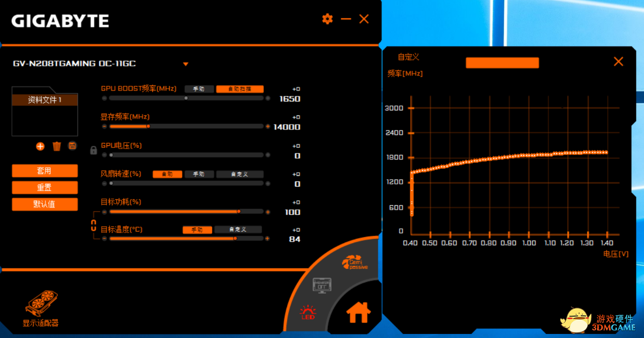Set GPU BOOST频率 mode to 手动

click(199, 88)
